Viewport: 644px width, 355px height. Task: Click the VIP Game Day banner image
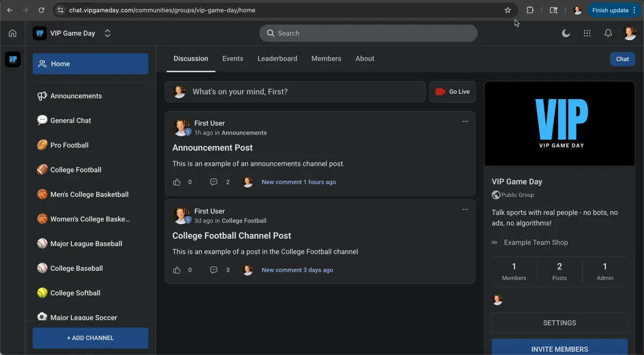[560, 123]
